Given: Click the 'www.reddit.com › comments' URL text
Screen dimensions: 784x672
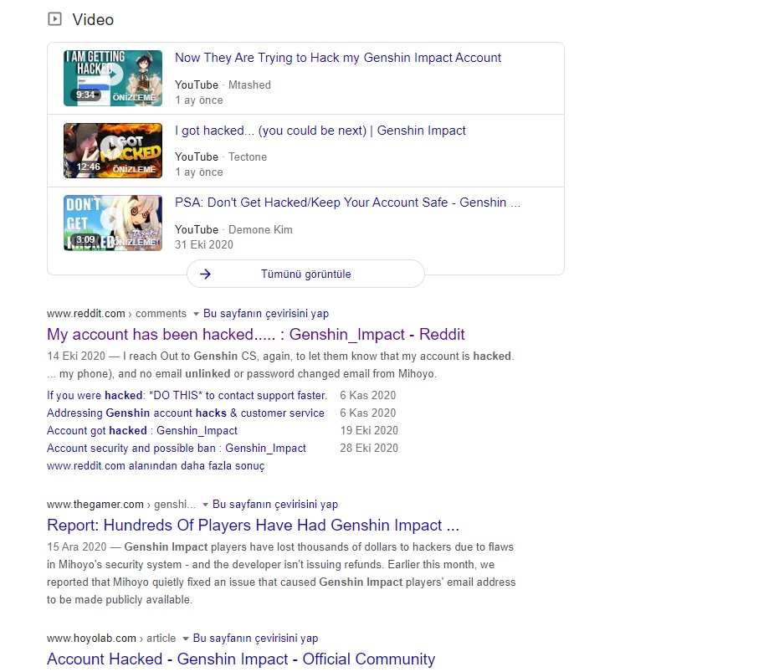Looking at the screenshot, I should coord(116,314).
